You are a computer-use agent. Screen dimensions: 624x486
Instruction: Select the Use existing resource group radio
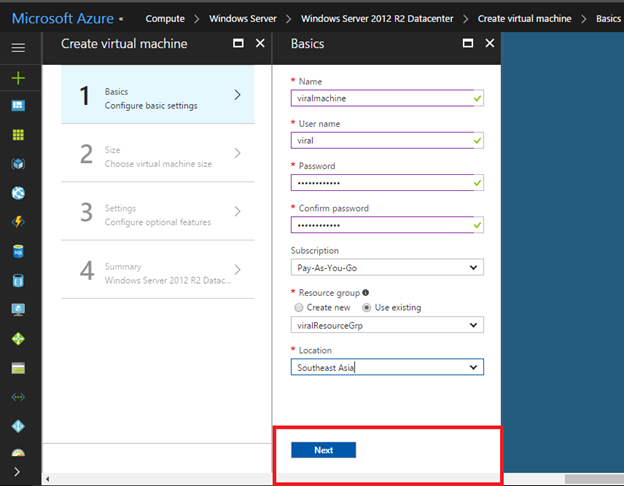(x=367, y=307)
